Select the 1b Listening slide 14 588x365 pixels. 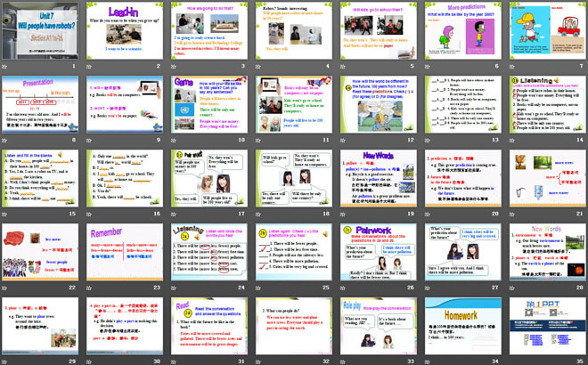[548, 104]
